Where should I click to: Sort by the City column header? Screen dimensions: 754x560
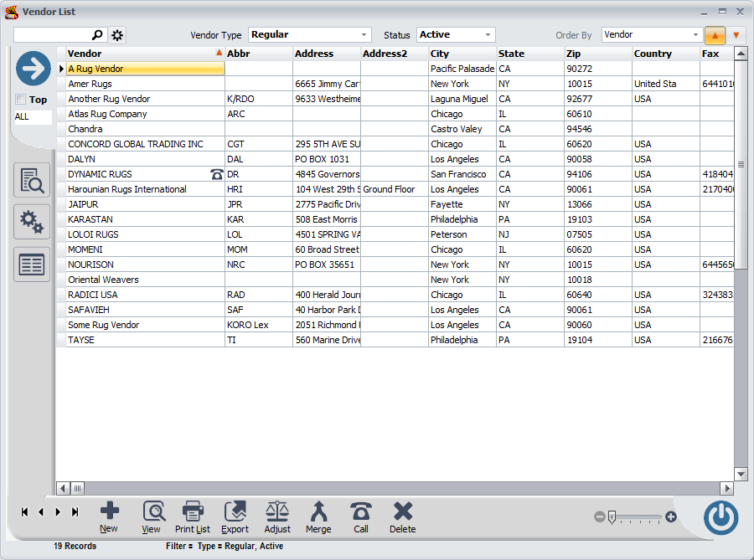coord(462,54)
